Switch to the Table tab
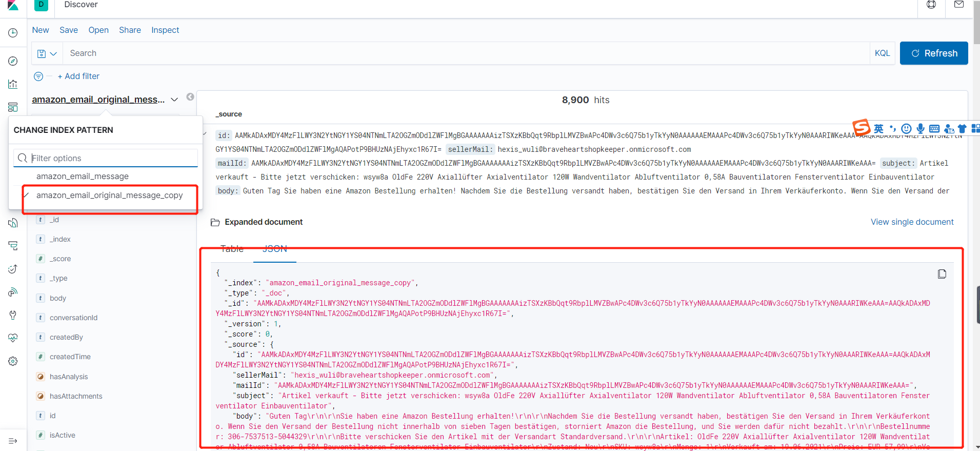 pos(232,249)
